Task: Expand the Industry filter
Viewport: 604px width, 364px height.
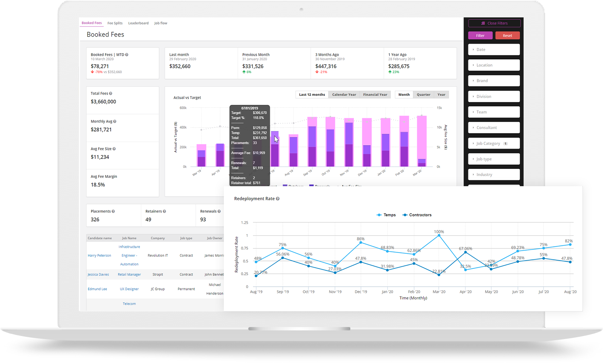Action: (494, 174)
